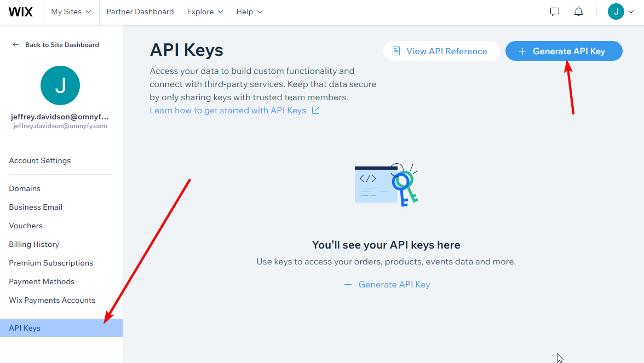The height and width of the screenshot is (363, 644).
Task: Open Learn how to get started link
Action: tap(228, 111)
